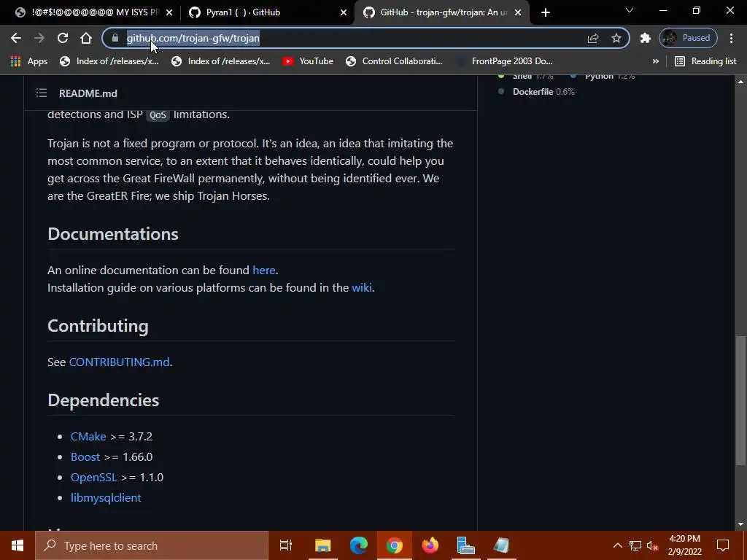Open a new browser tab
This screenshot has height=560, width=747.
coord(546,12)
